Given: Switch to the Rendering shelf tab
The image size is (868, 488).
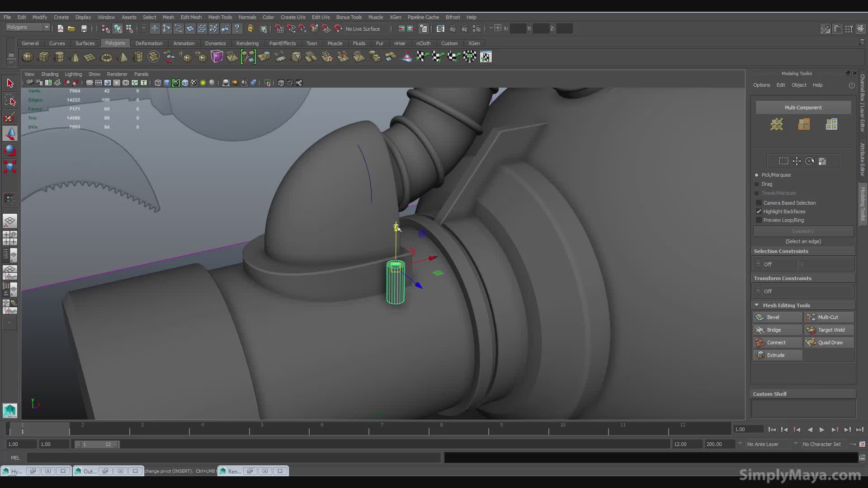Looking at the screenshot, I should tap(247, 43).
